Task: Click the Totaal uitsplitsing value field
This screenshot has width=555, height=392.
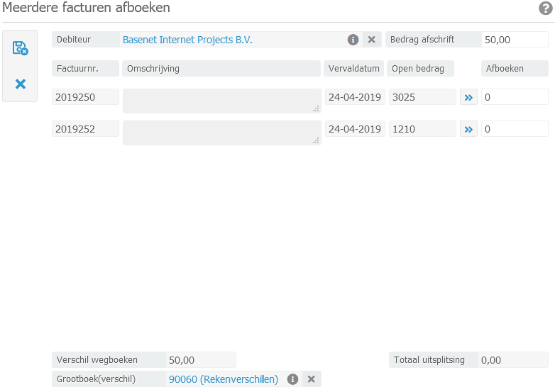Action: point(512,360)
